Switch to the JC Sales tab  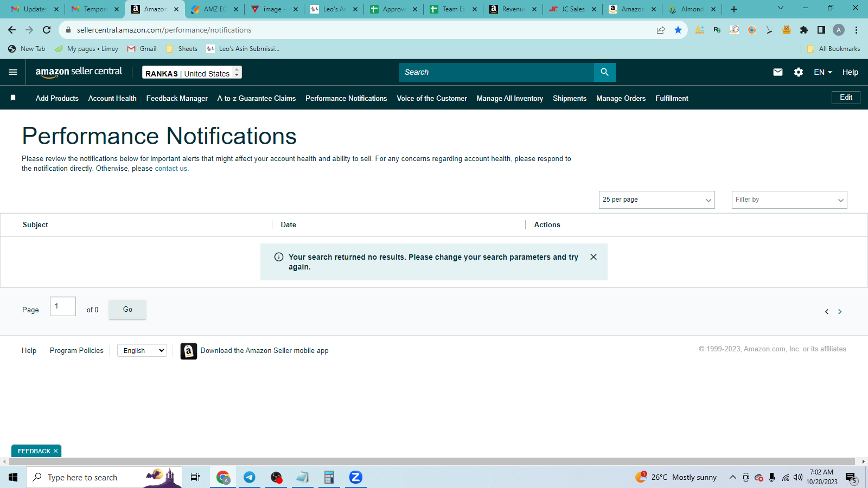pyautogui.click(x=573, y=9)
